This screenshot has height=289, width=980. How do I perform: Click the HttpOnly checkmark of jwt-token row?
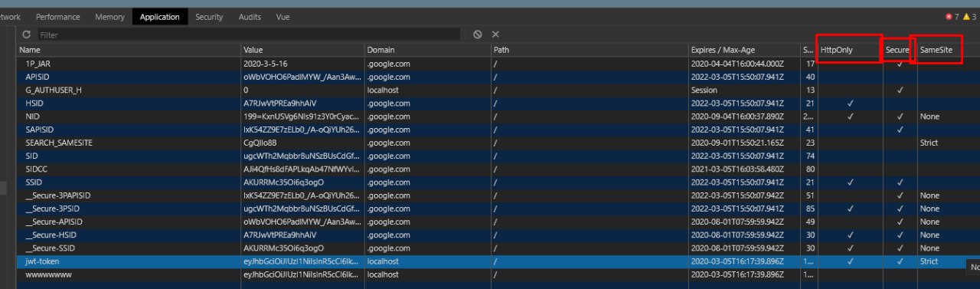click(850, 261)
